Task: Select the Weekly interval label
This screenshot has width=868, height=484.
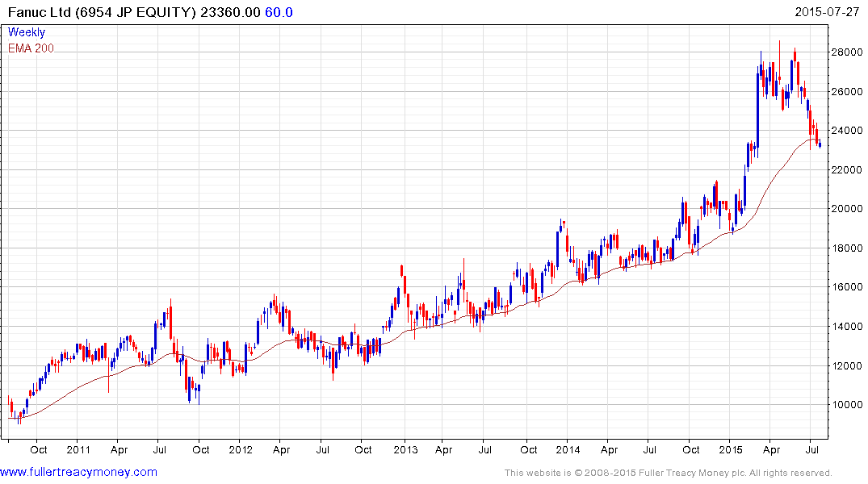Action: click(x=27, y=32)
